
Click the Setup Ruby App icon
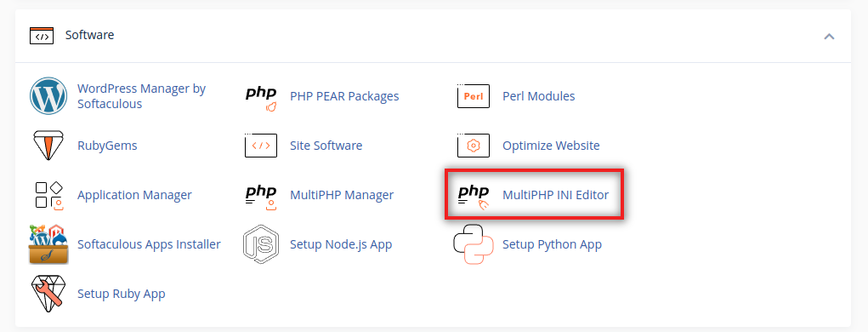(48, 294)
